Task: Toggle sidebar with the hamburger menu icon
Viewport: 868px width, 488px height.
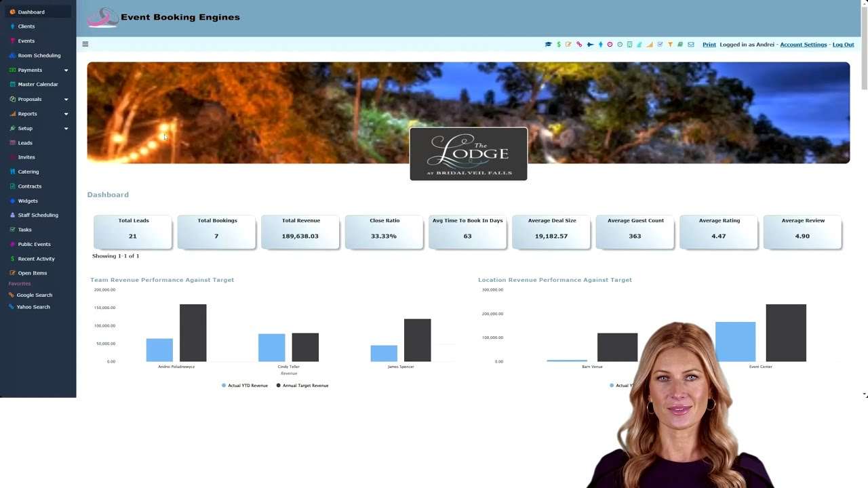Action: tap(85, 44)
